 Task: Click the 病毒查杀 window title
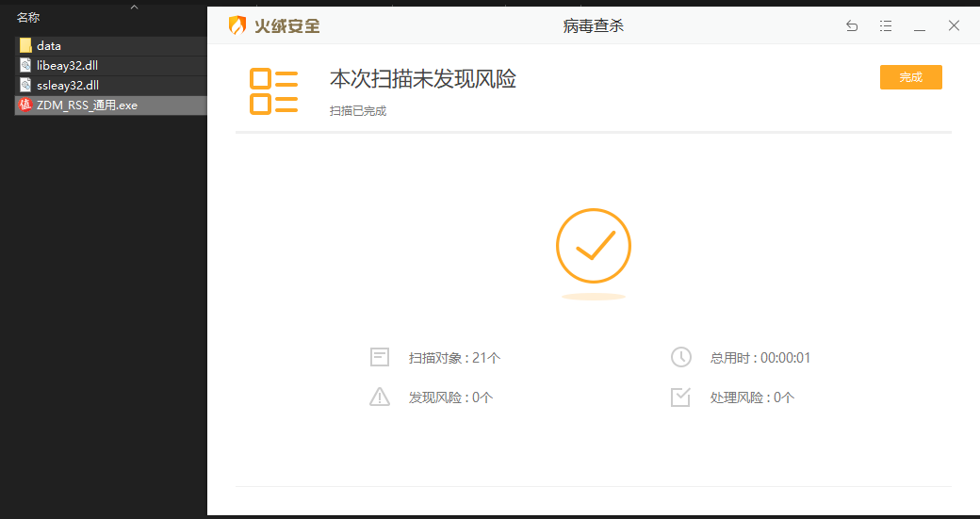[x=593, y=26]
